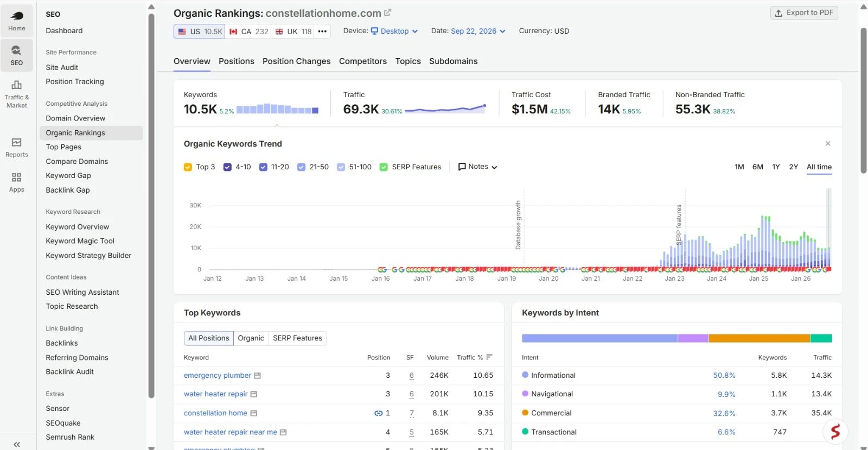This screenshot has height=450, width=868.
Task: Click Keywords mini bar chart
Action: click(x=277, y=109)
